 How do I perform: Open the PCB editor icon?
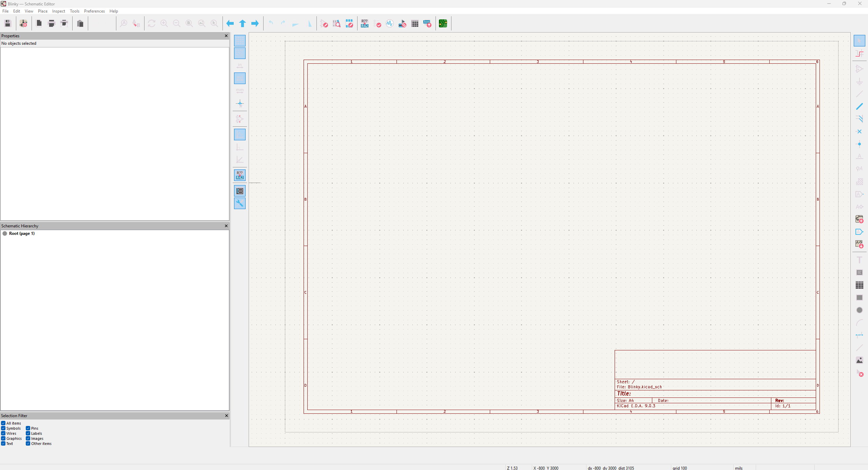tap(443, 23)
